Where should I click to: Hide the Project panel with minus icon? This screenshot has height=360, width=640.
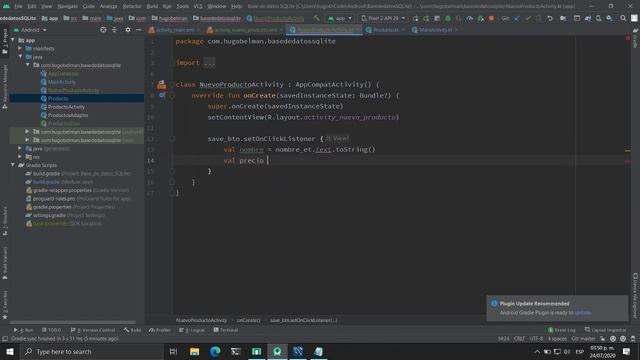(x=138, y=30)
